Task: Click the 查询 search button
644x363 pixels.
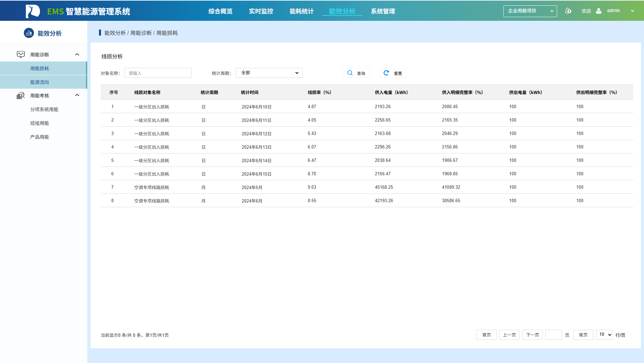Action: tap(356, 73)
